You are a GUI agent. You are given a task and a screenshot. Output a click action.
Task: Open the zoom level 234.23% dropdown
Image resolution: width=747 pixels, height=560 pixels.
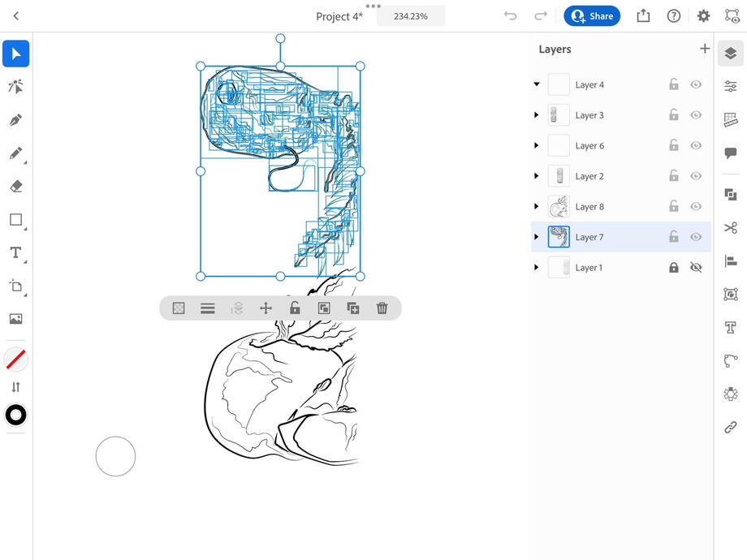tap(411, 16)
